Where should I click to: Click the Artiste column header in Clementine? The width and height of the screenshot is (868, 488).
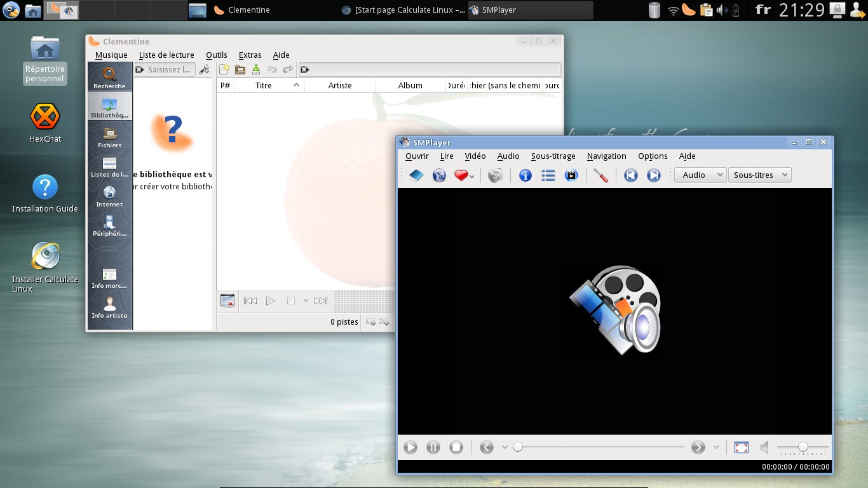(x=340, y=85)
